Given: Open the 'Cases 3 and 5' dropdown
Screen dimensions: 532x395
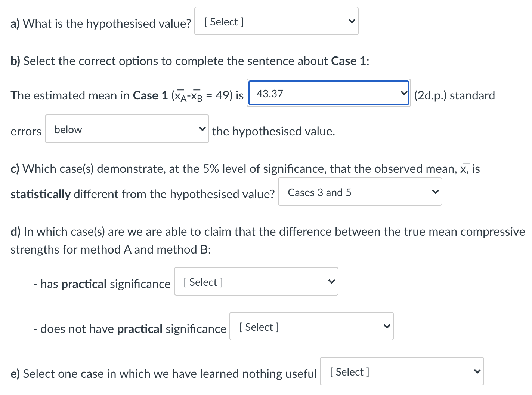Looking at the screenshot, I should click(360, 192).
